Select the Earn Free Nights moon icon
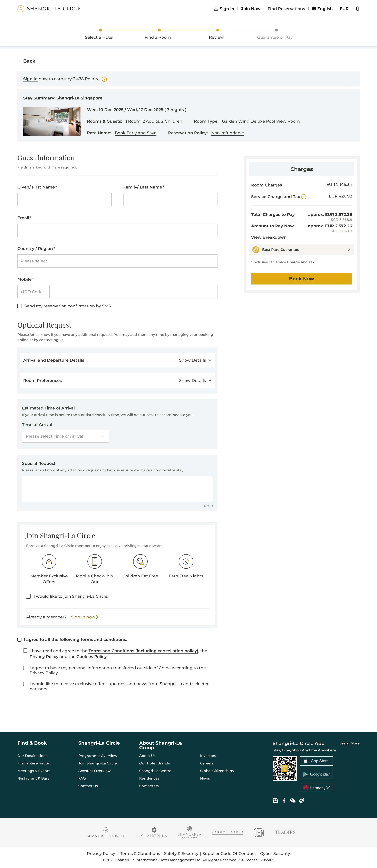 click(186, 561)
